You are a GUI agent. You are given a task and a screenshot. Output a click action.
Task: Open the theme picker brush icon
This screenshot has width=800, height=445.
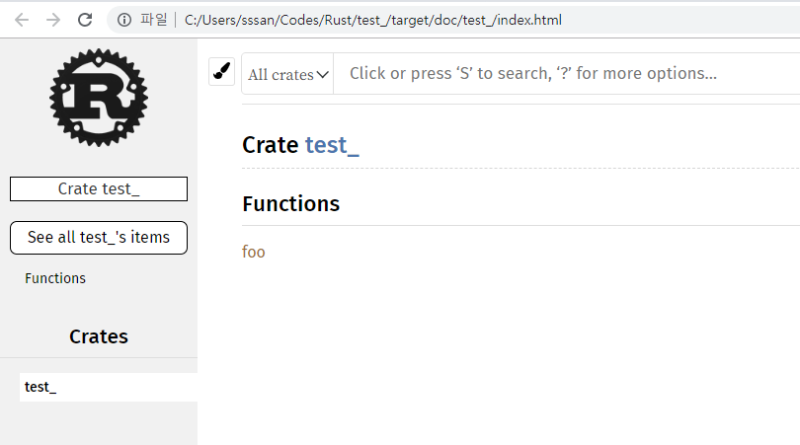221,72
